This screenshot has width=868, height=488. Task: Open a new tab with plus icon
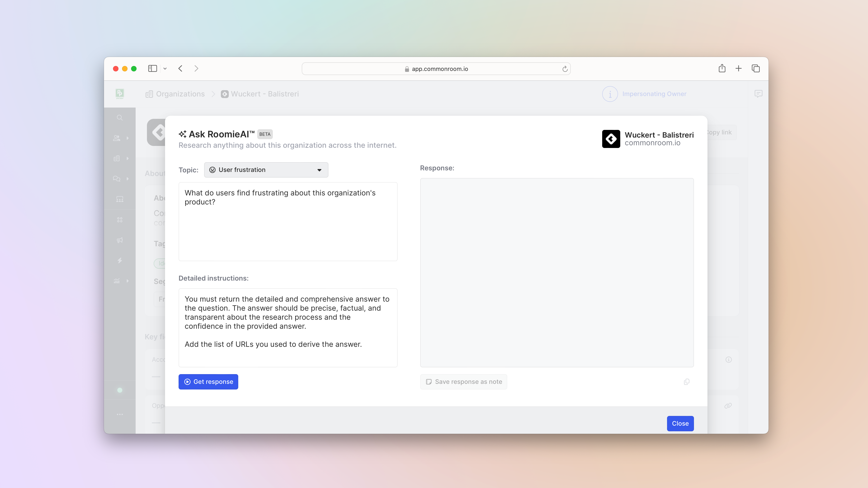(x=739, y=69)
